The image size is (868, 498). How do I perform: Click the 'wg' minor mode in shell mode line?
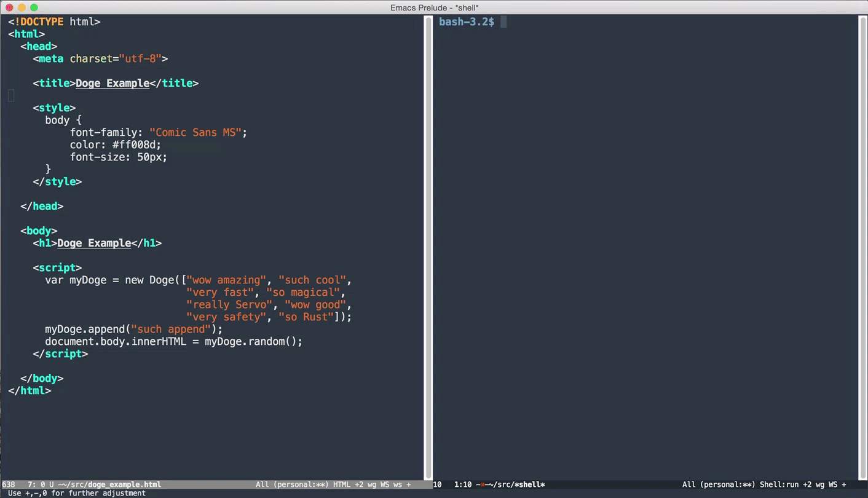[x=820, y=484]
